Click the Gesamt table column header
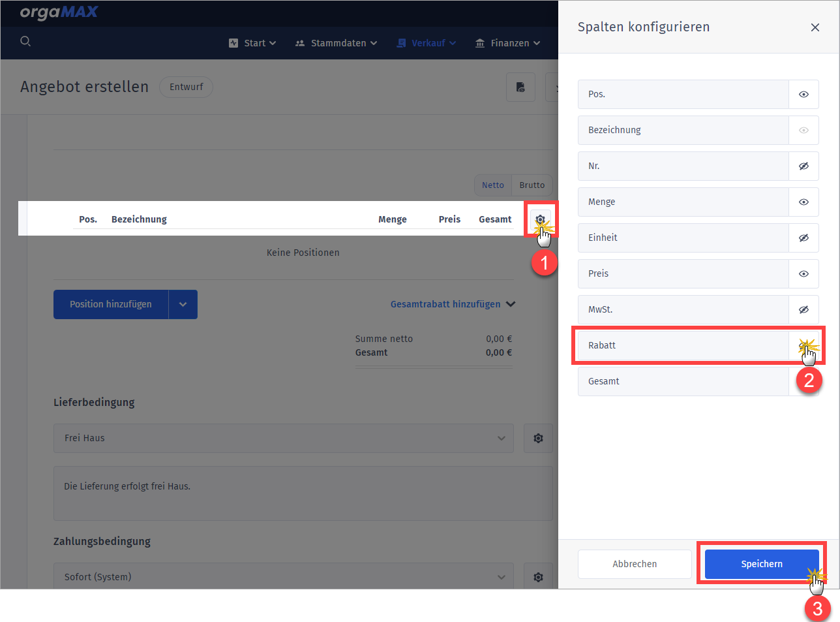This screenshot has height=622, width=840. pyautogui.click(x=495, y=219)
